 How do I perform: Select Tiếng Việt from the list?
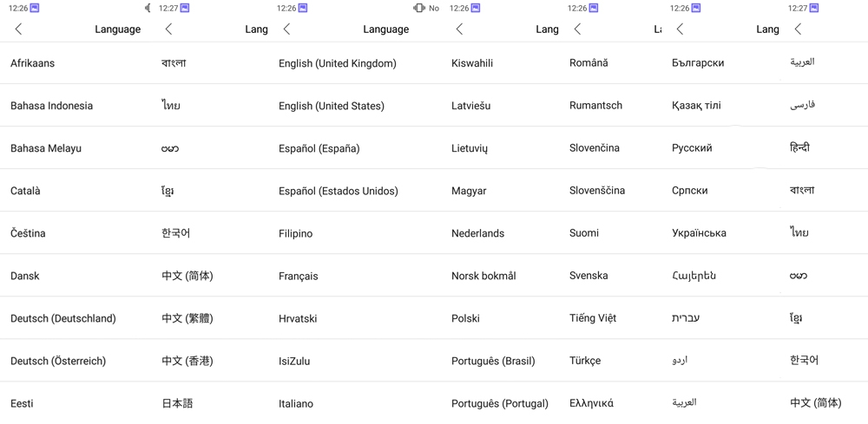[593, 318]
